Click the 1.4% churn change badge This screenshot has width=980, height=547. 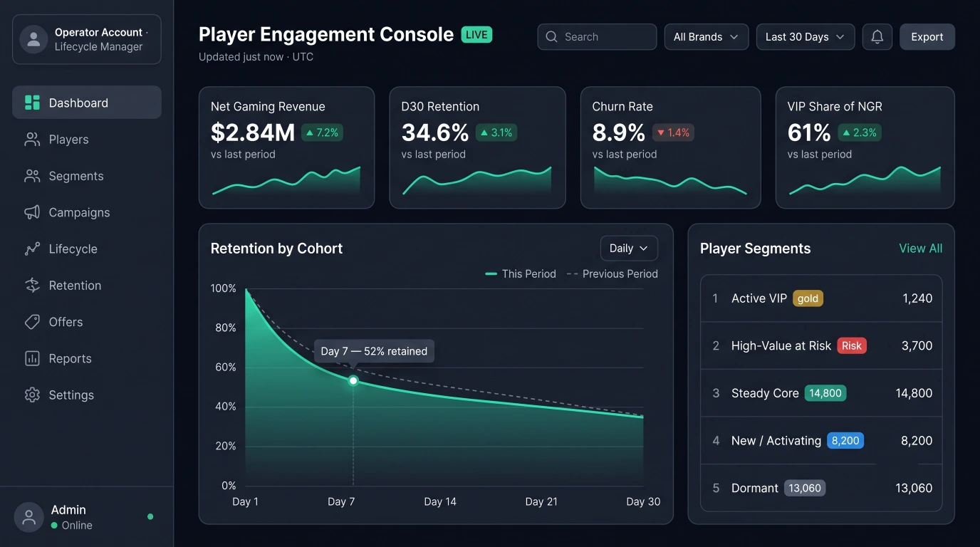coord(673,132)
